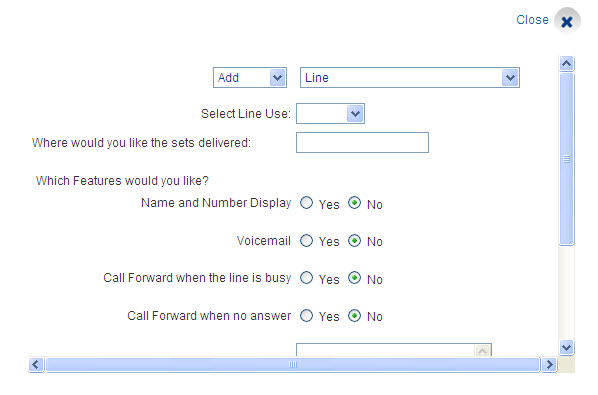
Task: Click the horizontal scrollbar right arrow
Action: [549, 364]
